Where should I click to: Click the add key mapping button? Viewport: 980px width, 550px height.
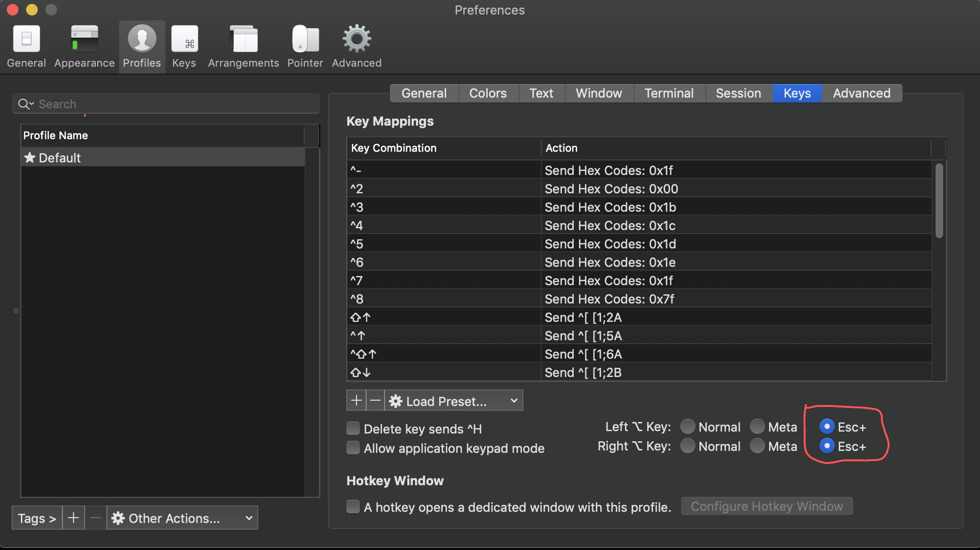click(x=355, y=401)
